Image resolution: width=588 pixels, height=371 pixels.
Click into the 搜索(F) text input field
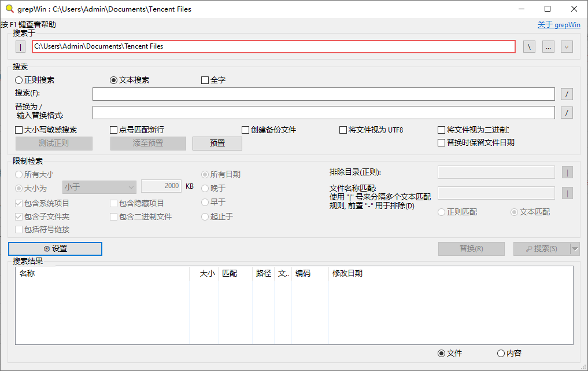(324, 94)
